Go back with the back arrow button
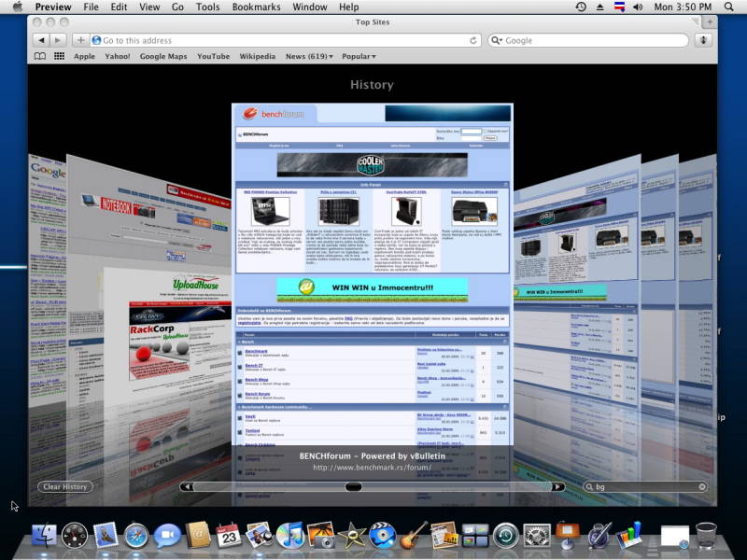The height and width of the screenshot is (560, 747). pos(41,40)
